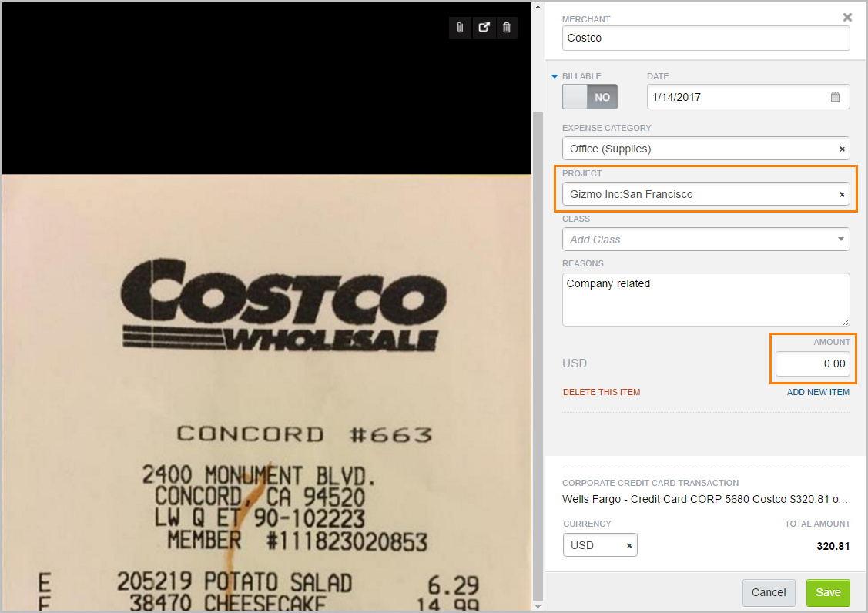This screenshot has height=613, width=868.
Task: Open receipt in new window icon
Action: (x=484, y=28)
